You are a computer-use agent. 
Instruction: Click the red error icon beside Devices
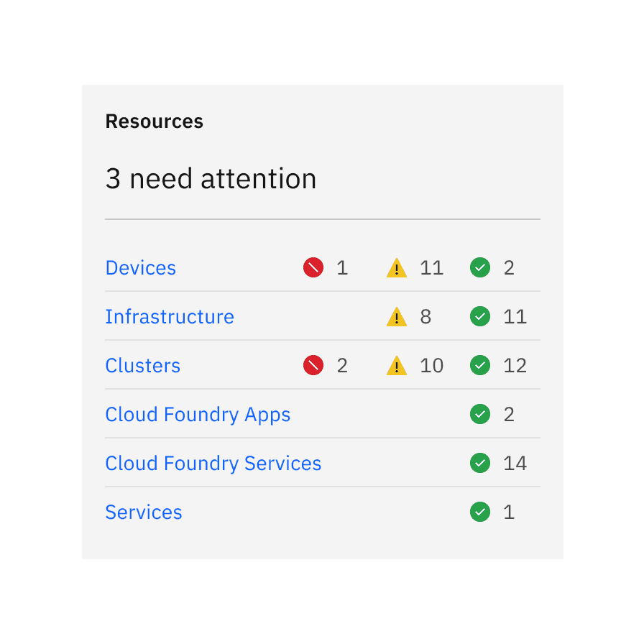313,267
